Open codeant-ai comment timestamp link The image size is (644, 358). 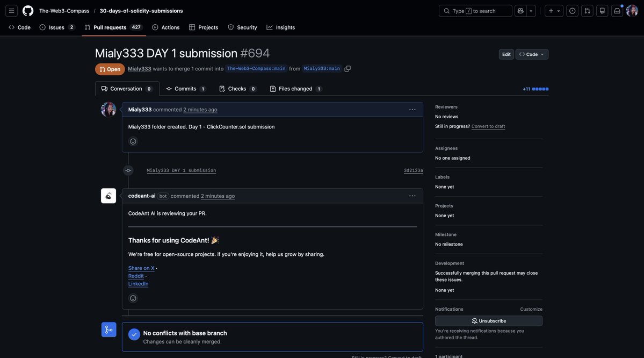pyautogui.click(x=218, y=196)
